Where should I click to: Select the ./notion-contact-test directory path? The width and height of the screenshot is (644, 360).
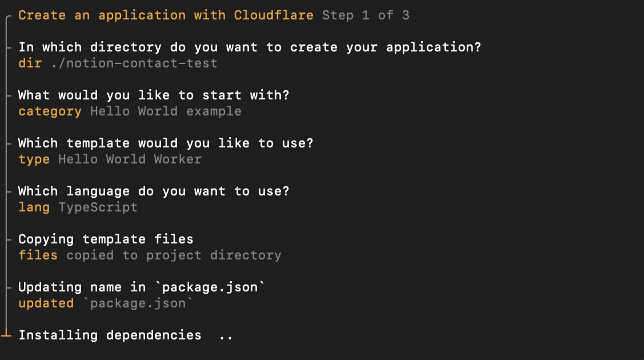(134, 63)
